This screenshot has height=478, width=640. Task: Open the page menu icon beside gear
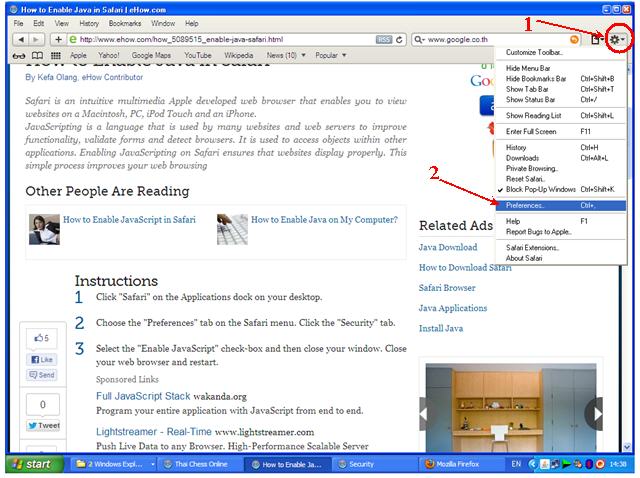(597, 40)
